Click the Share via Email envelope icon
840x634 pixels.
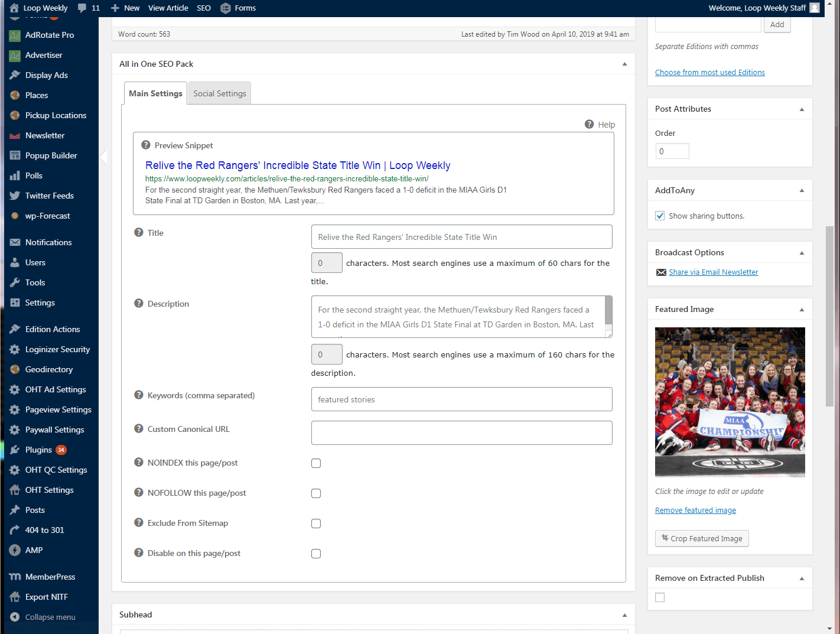pyautogui.click(x=661, y=272)
